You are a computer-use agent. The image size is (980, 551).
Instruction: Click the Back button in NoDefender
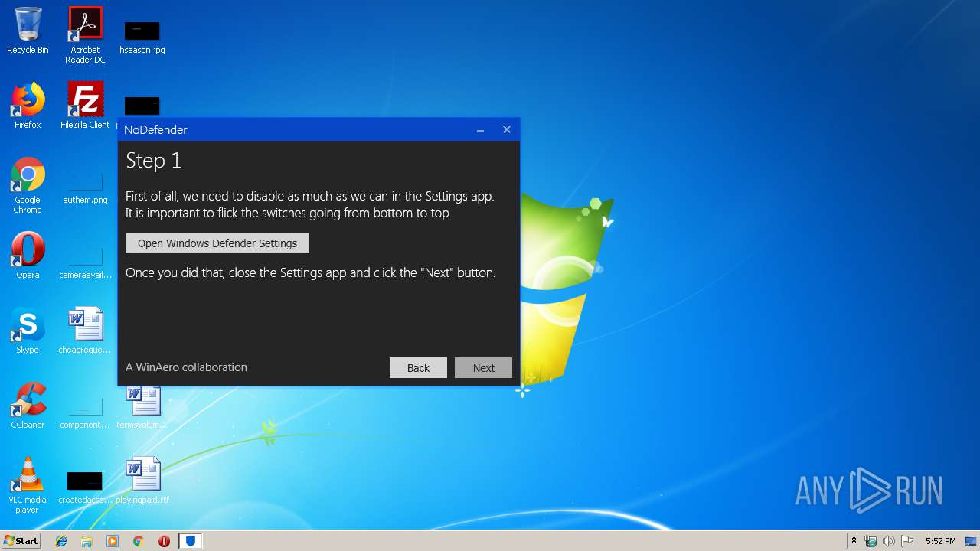tap(418, 368)
